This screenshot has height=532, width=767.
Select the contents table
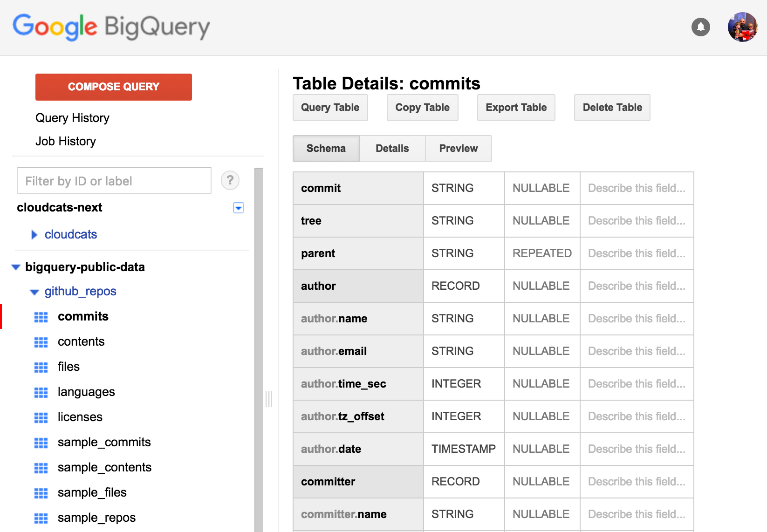coord(81,341)
